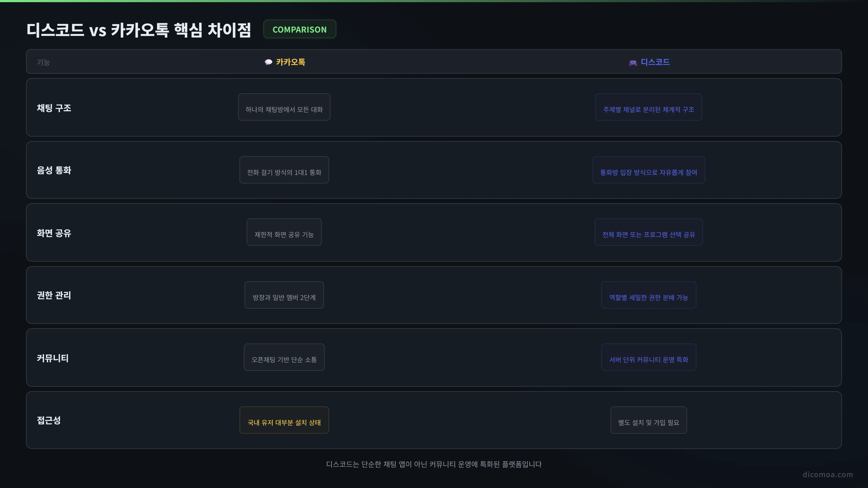Click the 하나의 채팅방에서 모든 대화 chip
This screenshot has width=868, height=488.
coord(284,107)
